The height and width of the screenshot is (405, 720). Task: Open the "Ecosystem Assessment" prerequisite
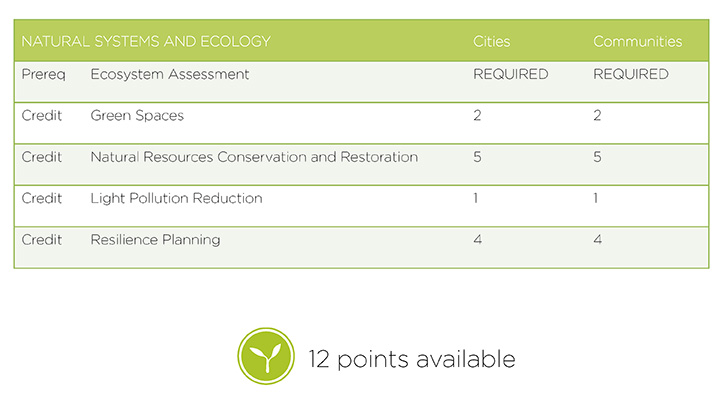tap(169, 74)
